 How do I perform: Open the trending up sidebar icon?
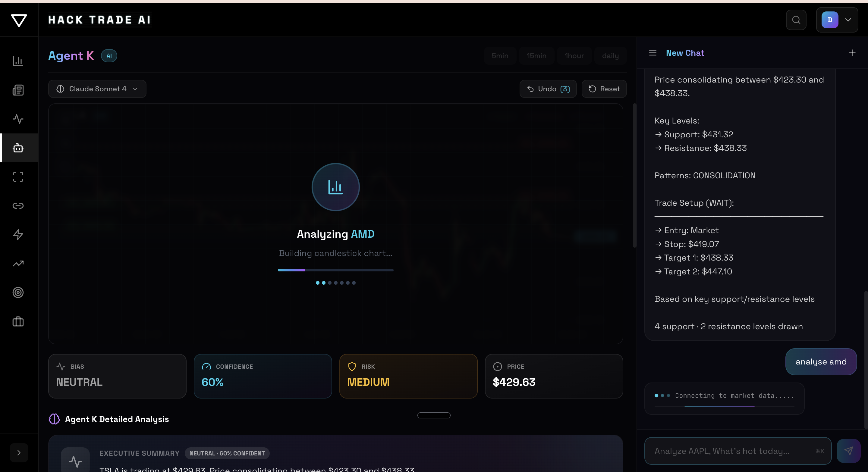click(18, 264)
